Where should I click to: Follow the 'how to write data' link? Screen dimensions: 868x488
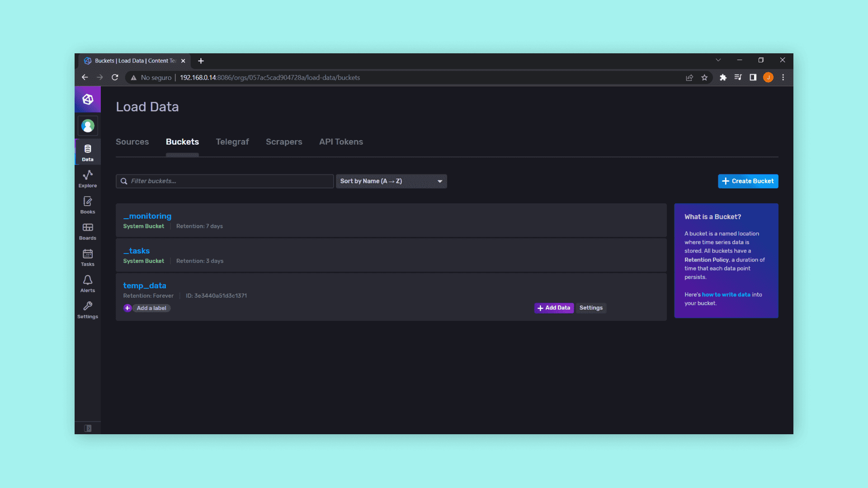pyautogui.click(x=726, y=295)
